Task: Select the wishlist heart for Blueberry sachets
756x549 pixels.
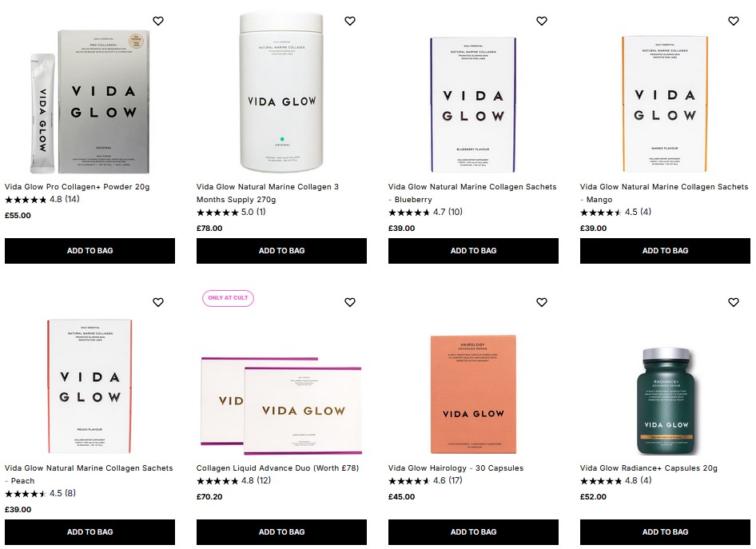Action: 542,21
